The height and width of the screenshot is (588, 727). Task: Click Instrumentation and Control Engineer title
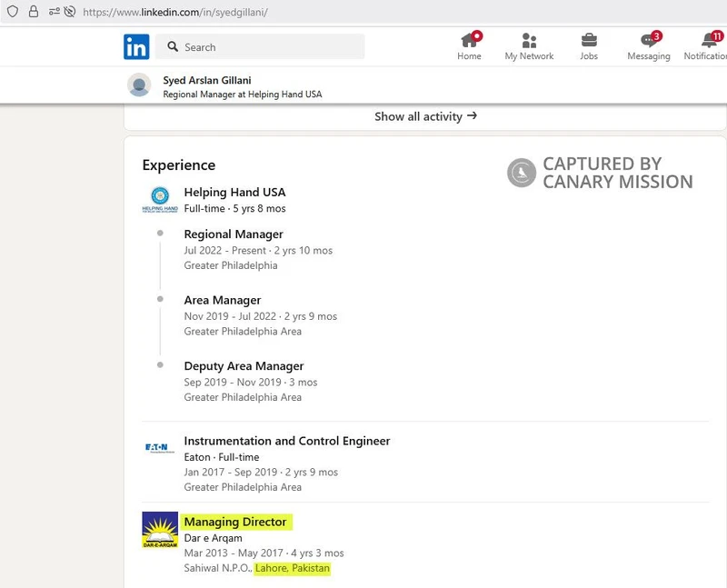tap(286, 441)
